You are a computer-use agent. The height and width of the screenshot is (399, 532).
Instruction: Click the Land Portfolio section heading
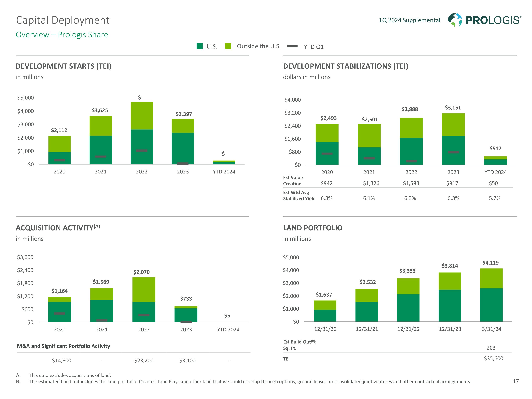pos(312,228)
